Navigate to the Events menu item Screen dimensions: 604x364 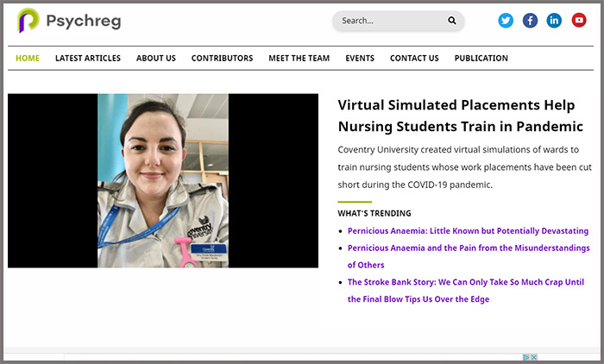[360, 59]
